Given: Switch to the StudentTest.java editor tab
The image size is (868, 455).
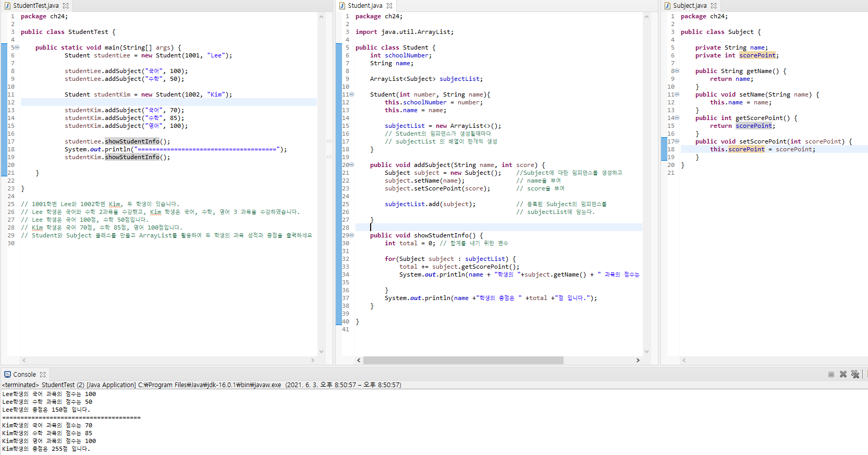Looking at the screenshot, I should pos(35,6).
